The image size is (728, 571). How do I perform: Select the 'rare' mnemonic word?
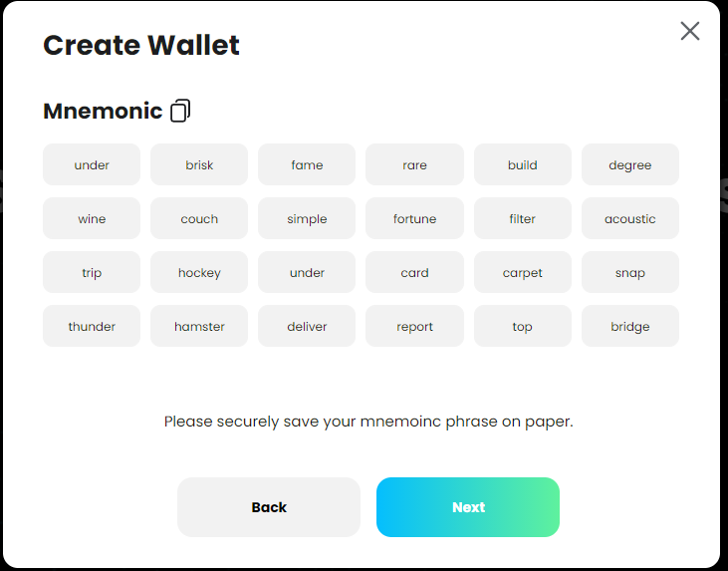pos(414,164)
